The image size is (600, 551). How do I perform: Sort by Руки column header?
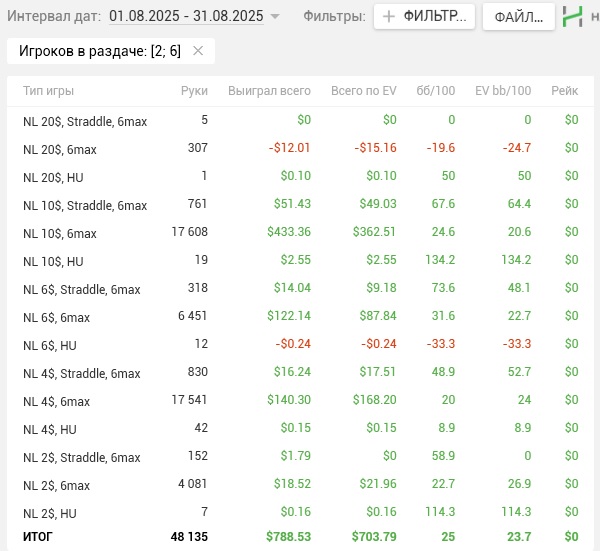194,91
